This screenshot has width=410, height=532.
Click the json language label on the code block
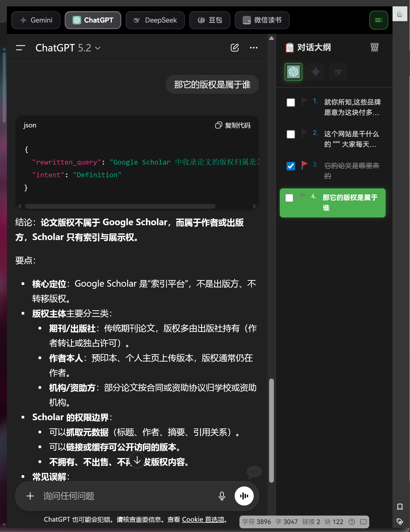[30, 125]
